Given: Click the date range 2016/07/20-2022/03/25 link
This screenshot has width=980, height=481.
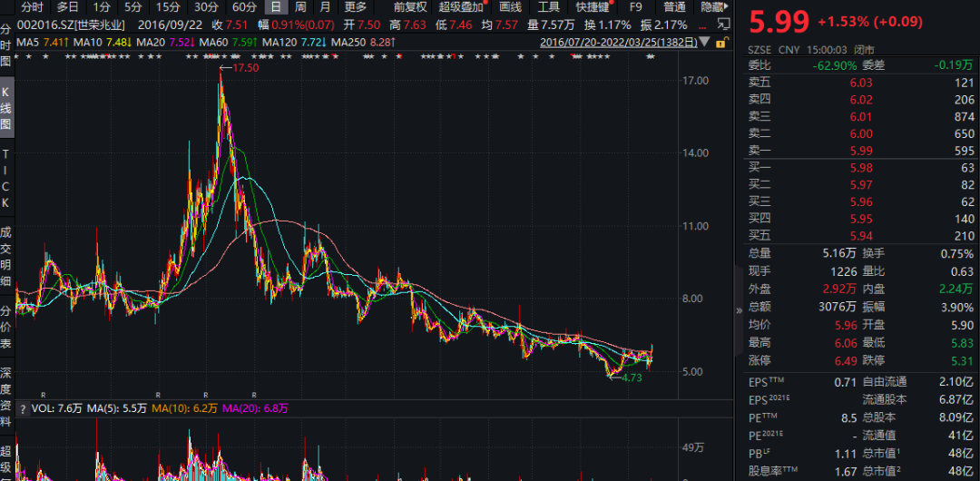Looking at the screenshot, I should pyautogui.click(x=618, y=42).
